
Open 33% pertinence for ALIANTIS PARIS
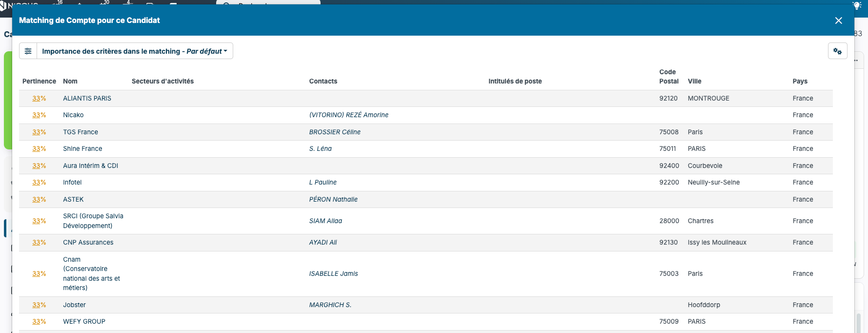[39, 98]
